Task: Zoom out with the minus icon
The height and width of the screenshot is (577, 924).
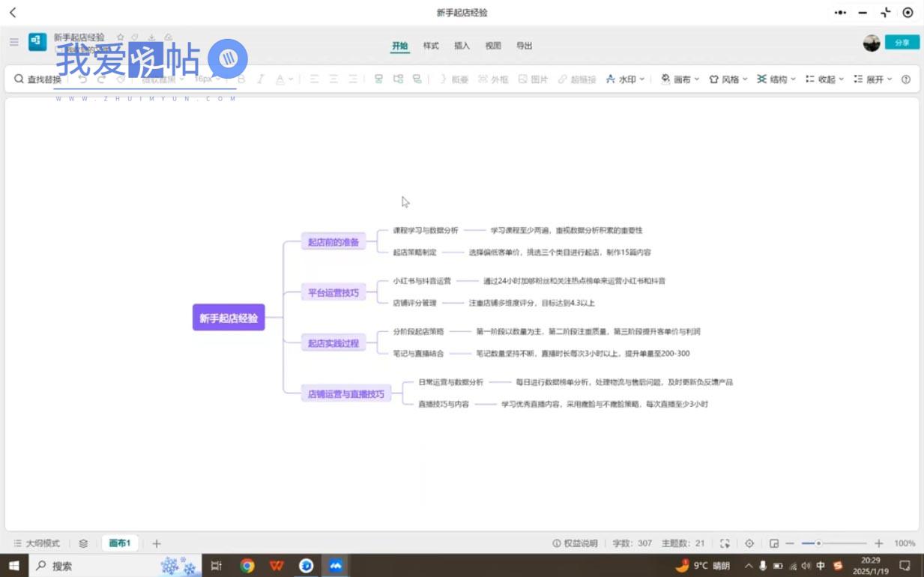Action: coord(789,543)
